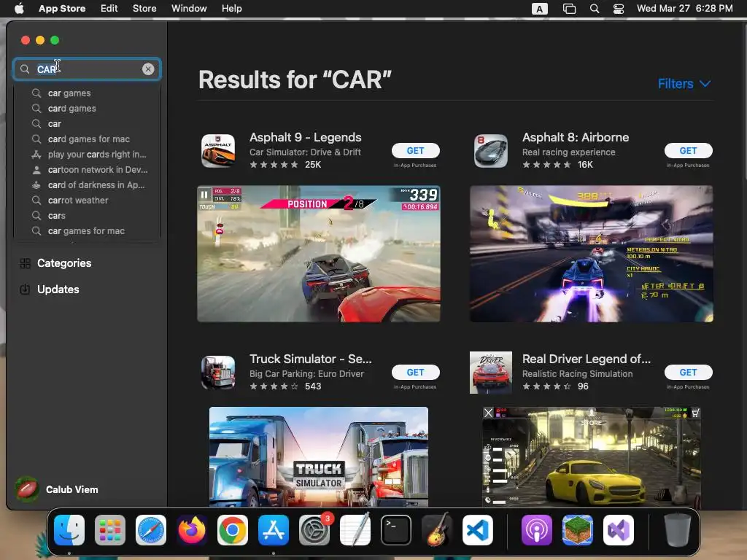Open System Settings from the Dock
Screen dimensions: 747x560
coord(314,530)
